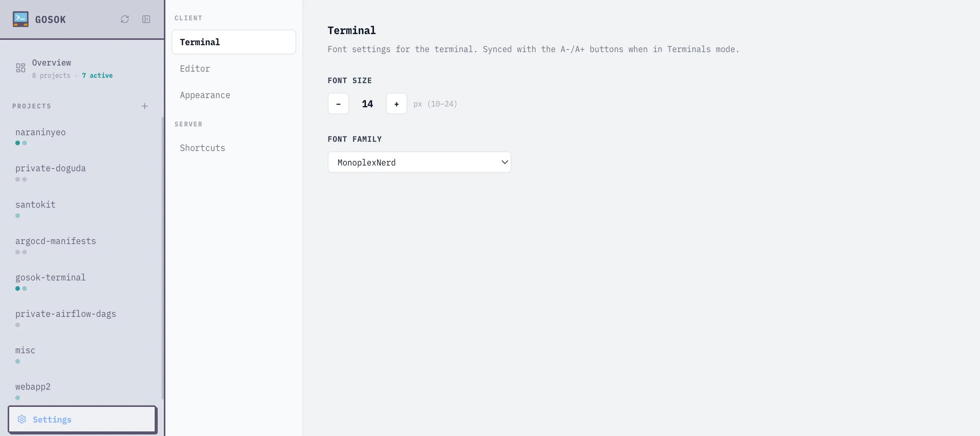Open the gosok-terminal project
The height and width of the screenshot is (436, 980).
51,277
